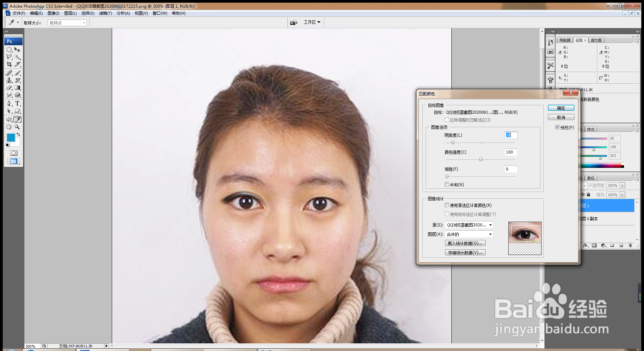Toggle Quick Mask mode
This screenshot has height=351, width=644.
point(14,153)
